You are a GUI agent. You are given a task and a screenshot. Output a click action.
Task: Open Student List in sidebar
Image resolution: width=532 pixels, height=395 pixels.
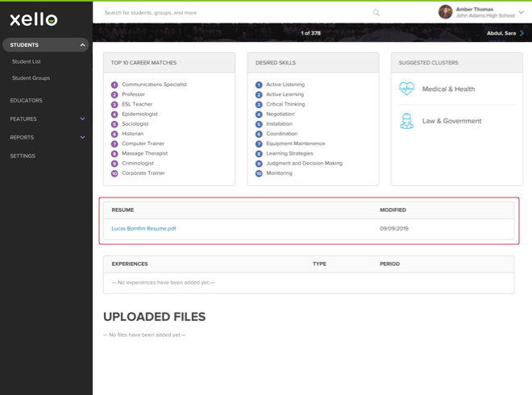click(x=26, y=61)
